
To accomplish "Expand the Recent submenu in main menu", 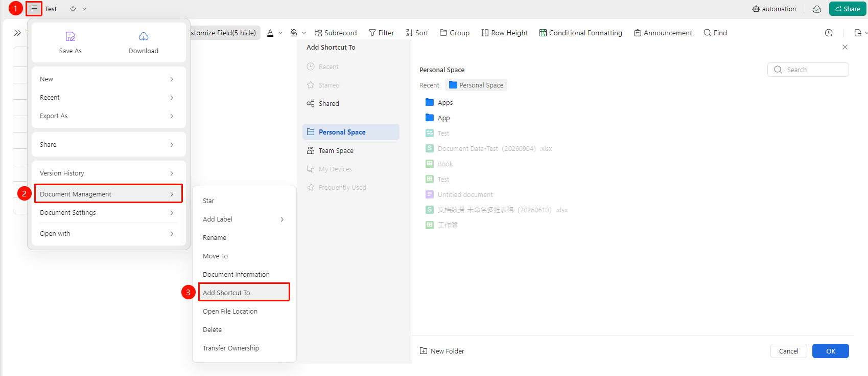I will (108, 98).
